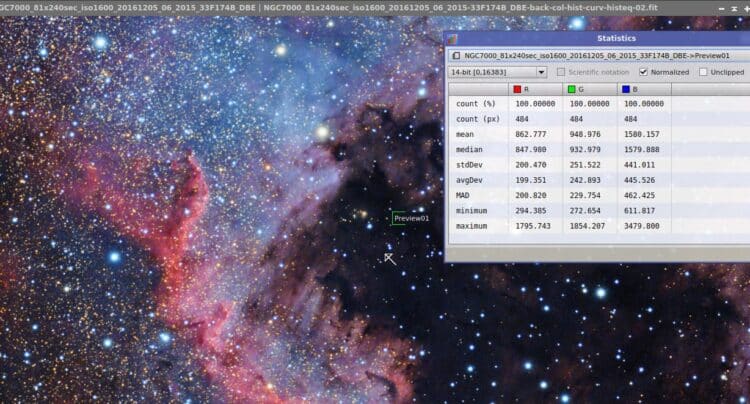Click the blue B channel column header
Viewport: 750px width, 404px height.
(x=644, y=89)
